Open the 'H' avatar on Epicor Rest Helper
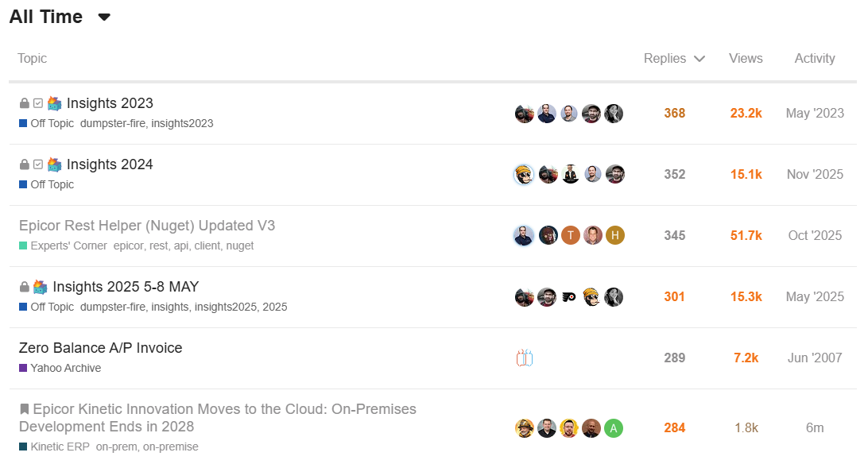 tap(614, 235)
